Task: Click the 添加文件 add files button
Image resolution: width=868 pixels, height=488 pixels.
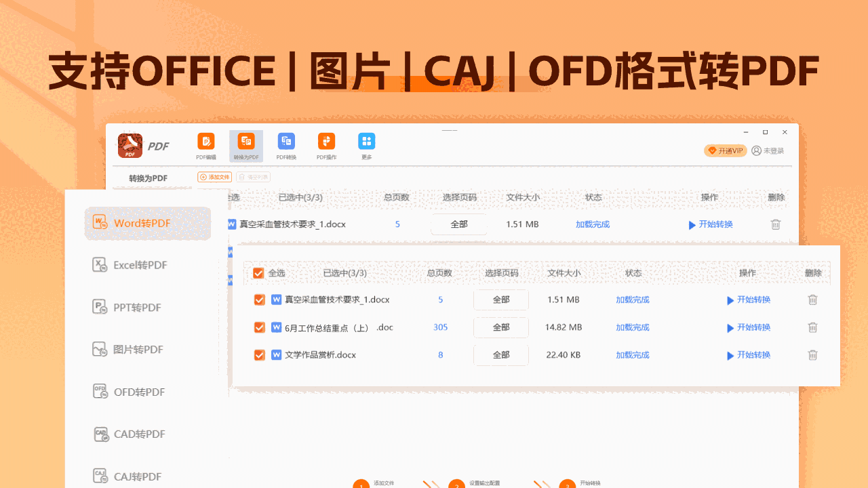Action: tap(214, 177)
